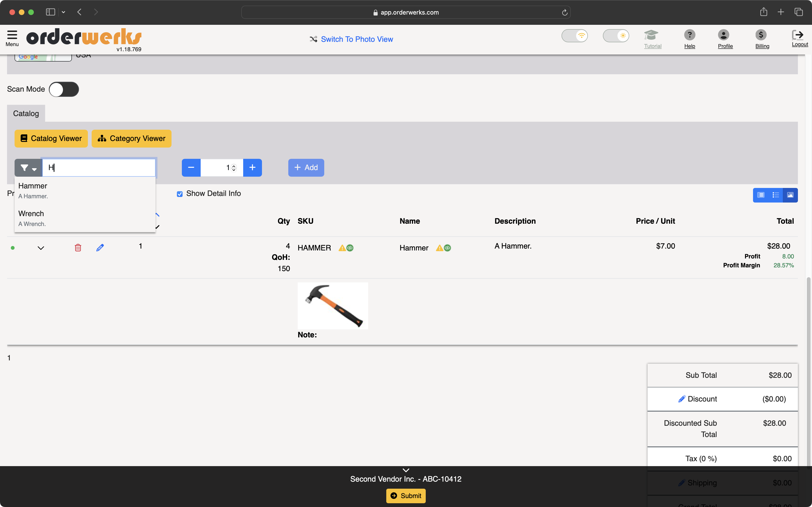Edit the Discount with pencil icon
This screenshot has width=812, height=507.
pos(682,399)
